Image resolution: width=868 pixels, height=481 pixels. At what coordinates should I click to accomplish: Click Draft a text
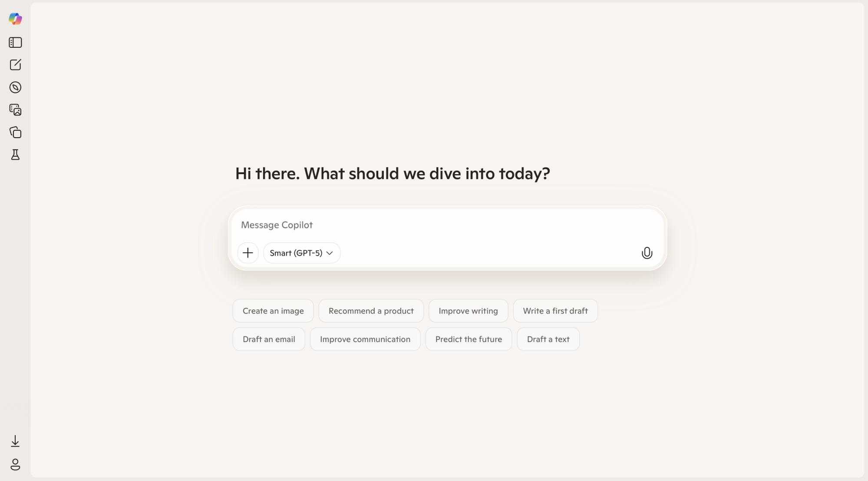pos(548,339)
